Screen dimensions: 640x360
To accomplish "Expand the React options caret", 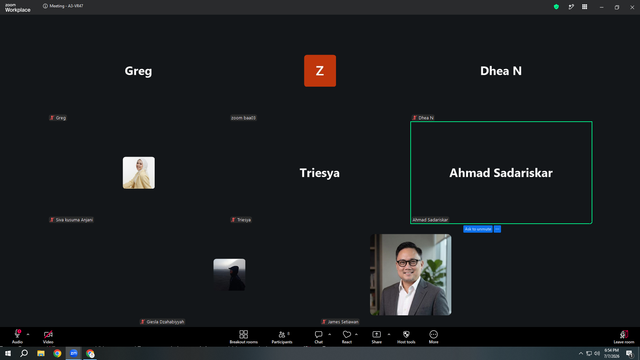I will point(356,334).
